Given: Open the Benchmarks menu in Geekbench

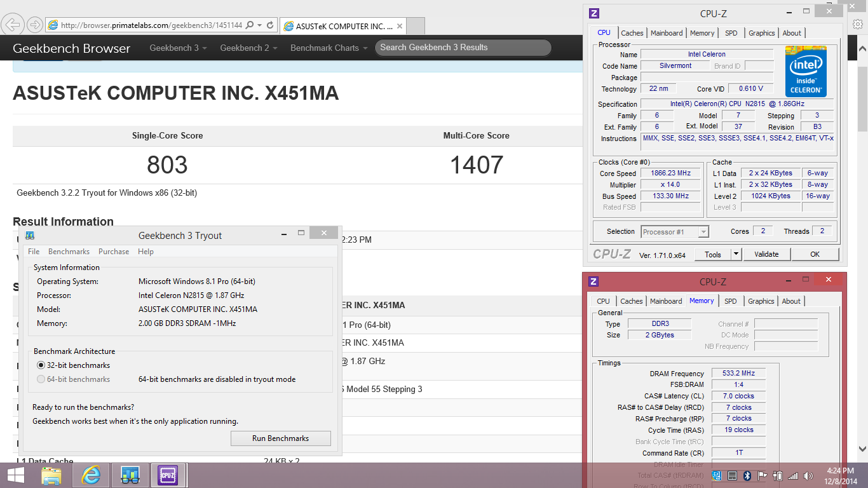Looking at the screenshot, I should coord(69,252).
